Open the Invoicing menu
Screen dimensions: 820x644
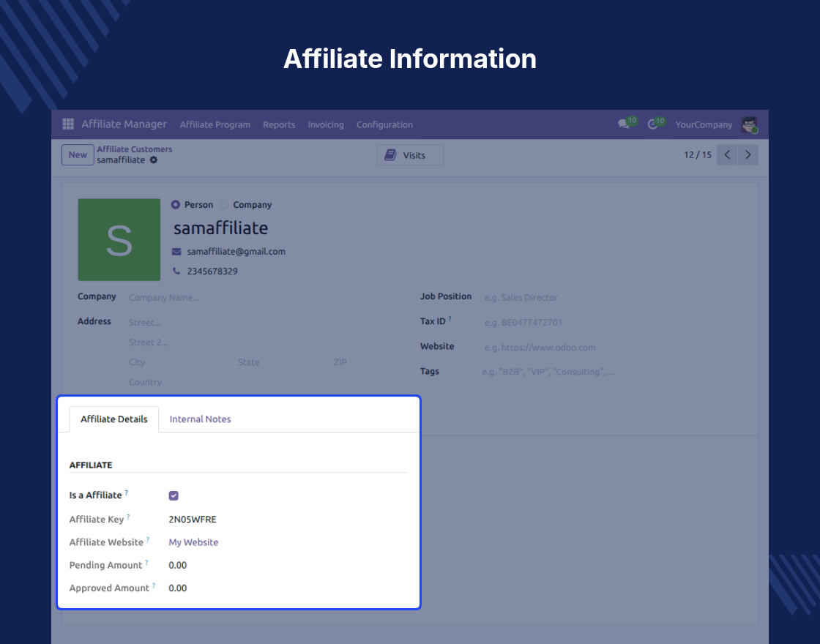(326, 124)
